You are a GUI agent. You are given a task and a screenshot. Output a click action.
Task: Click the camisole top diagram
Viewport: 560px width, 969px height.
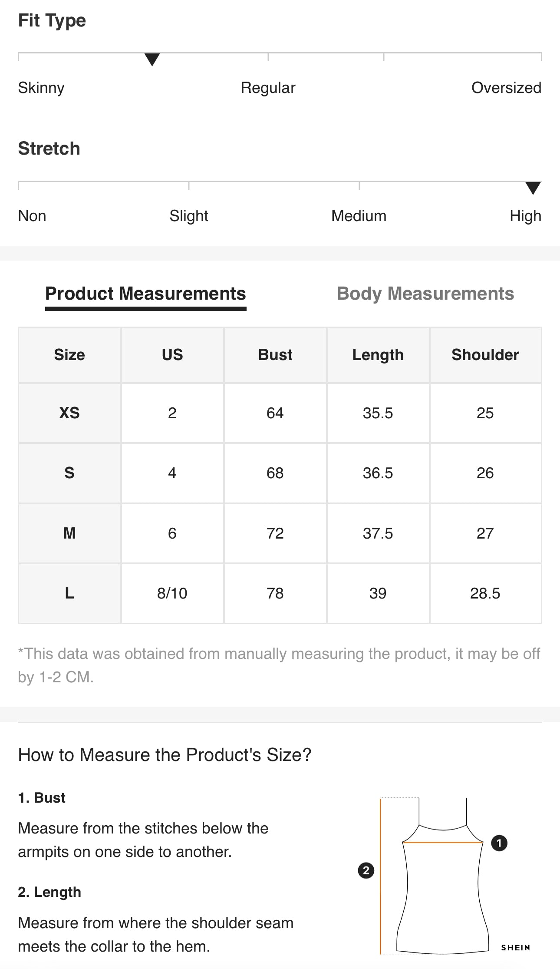pyautogui.click(x=443, y=876)
